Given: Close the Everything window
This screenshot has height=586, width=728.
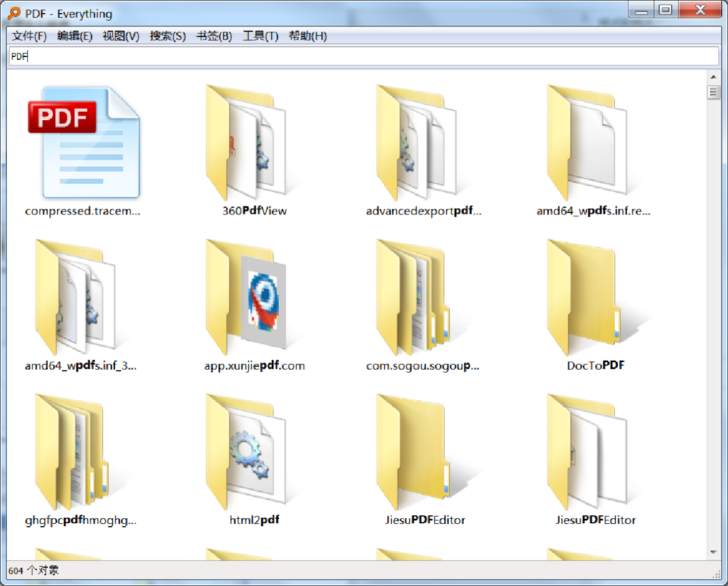Looking at the screenshot, I should click(700, 10).
